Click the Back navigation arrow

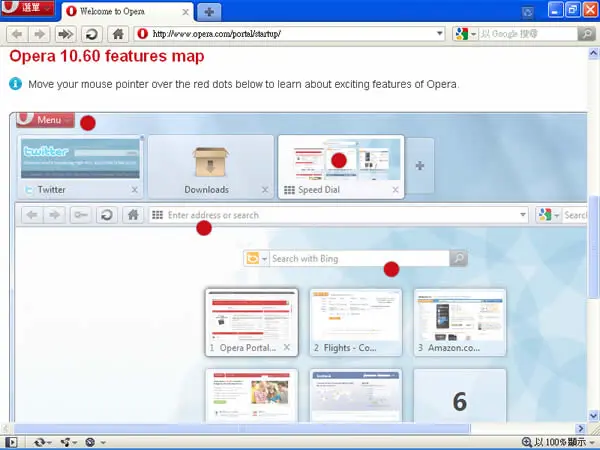pyautogui.click(x=17, y=34)
